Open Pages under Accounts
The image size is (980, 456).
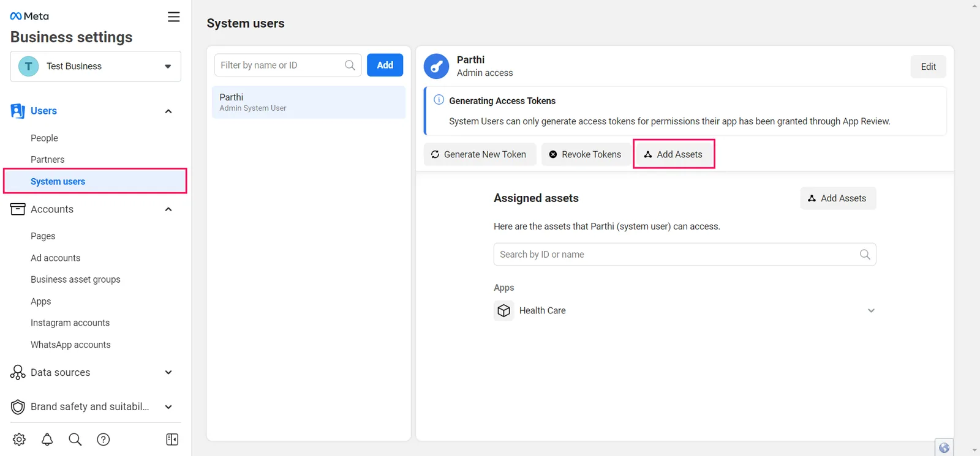(x=43, y=236)
